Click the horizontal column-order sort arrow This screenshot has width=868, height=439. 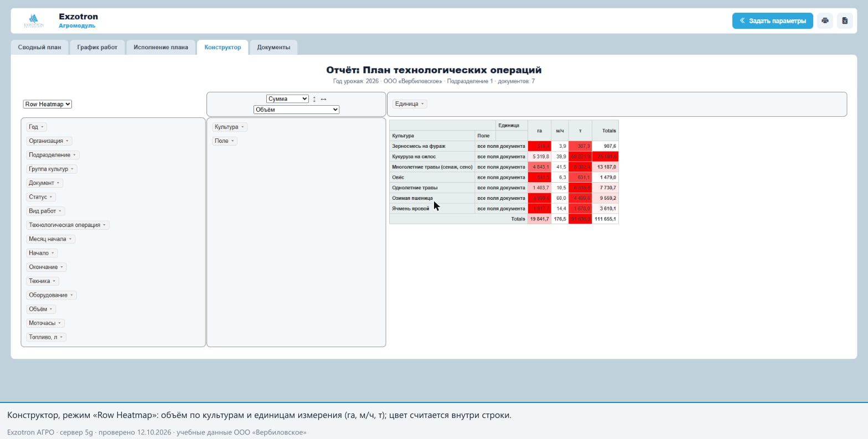pos(324,99)
